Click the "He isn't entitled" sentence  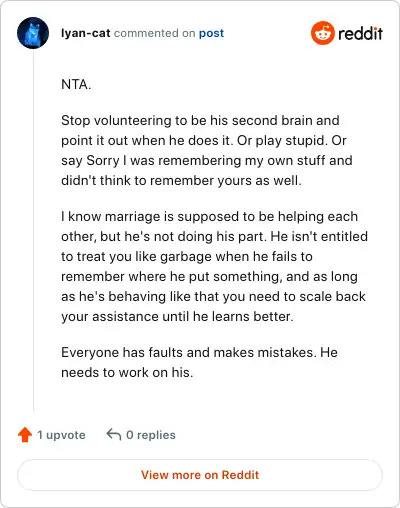(x=319, y=236)
